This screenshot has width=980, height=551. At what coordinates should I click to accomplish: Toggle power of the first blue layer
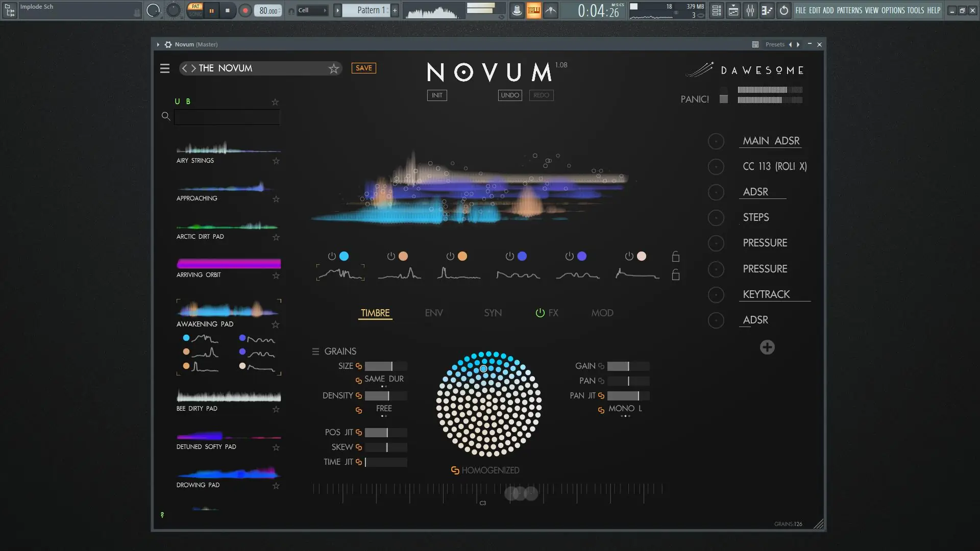point(332,256)
